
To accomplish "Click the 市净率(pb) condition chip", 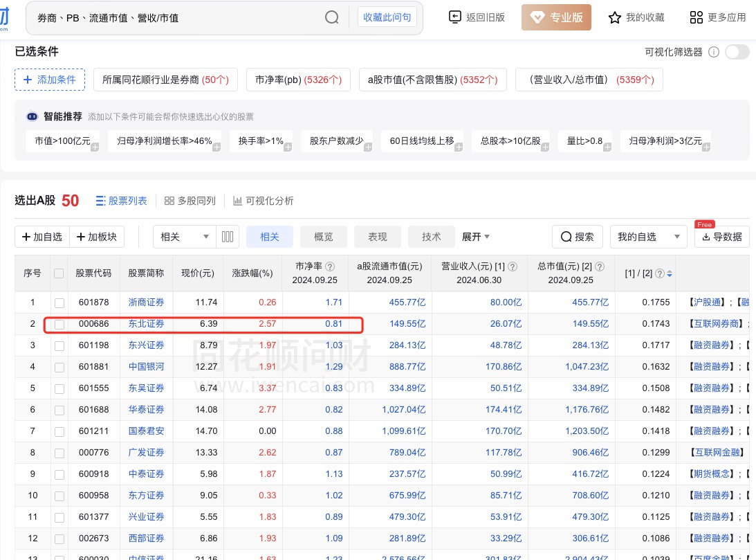I will 298,80.
